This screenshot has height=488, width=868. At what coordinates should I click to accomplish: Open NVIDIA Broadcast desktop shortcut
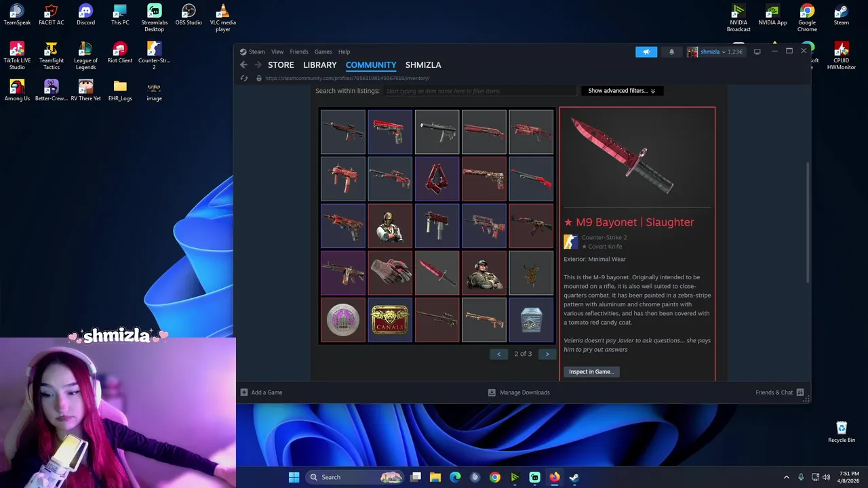(738, 18)
